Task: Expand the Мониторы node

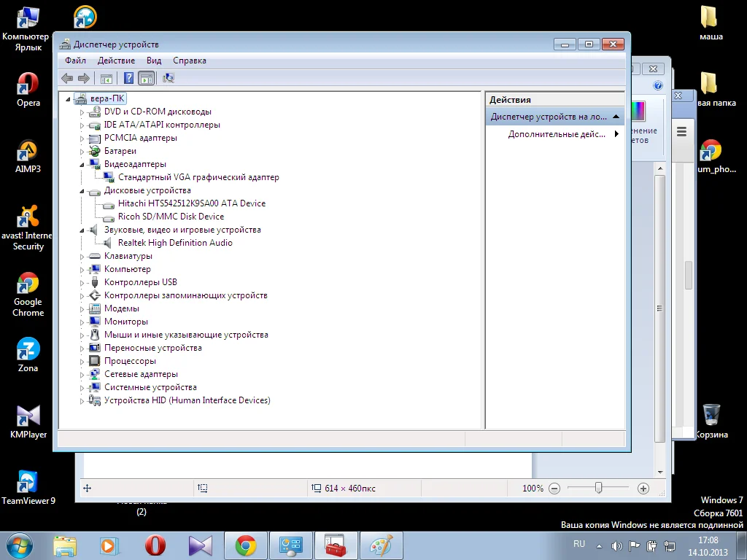Action: click(82, 322)
